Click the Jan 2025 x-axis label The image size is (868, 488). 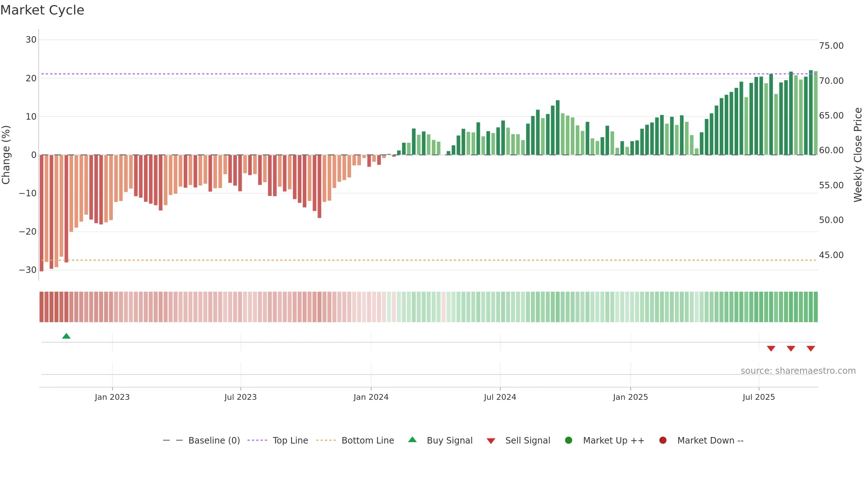[630, 397]
